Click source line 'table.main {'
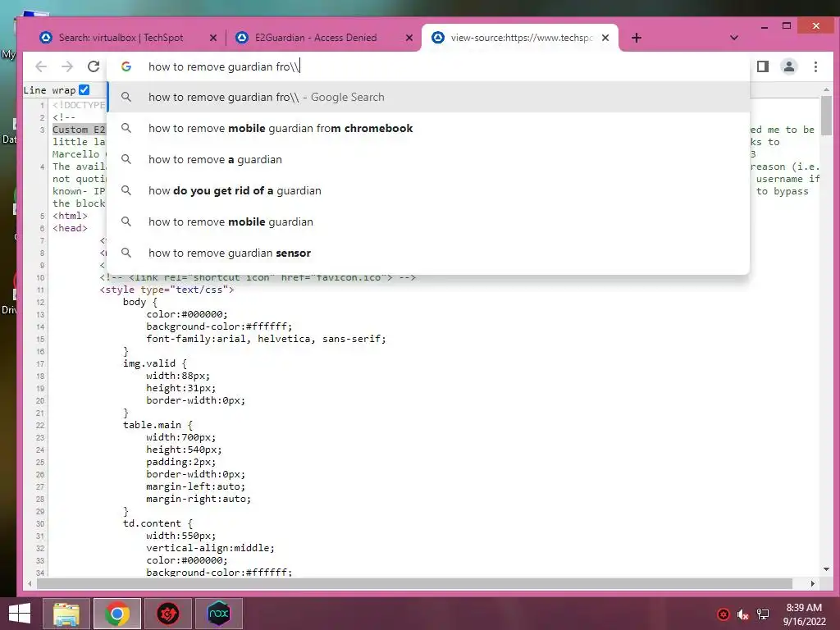840x630 pixels. (157, 425)
